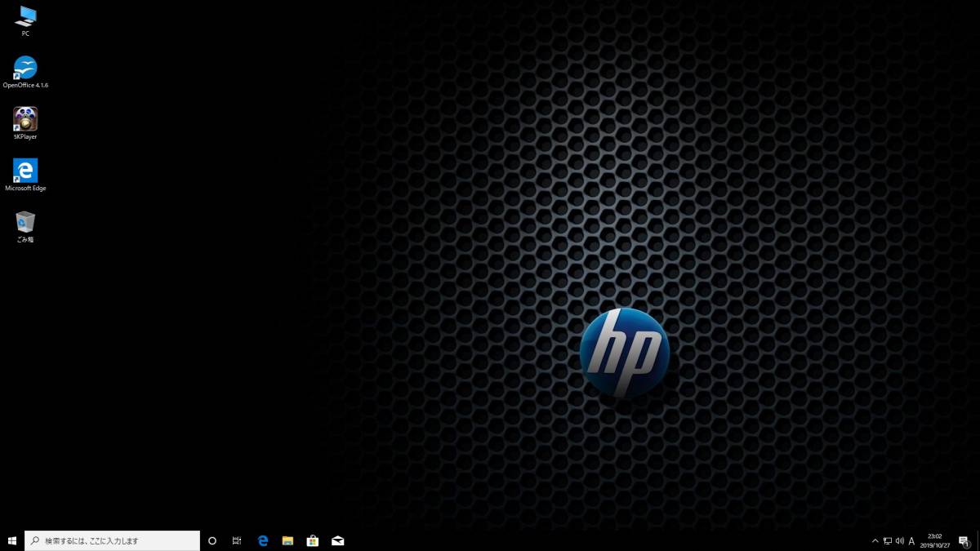Select the 5KPlayer desktop shortcut

click(25, 123)
